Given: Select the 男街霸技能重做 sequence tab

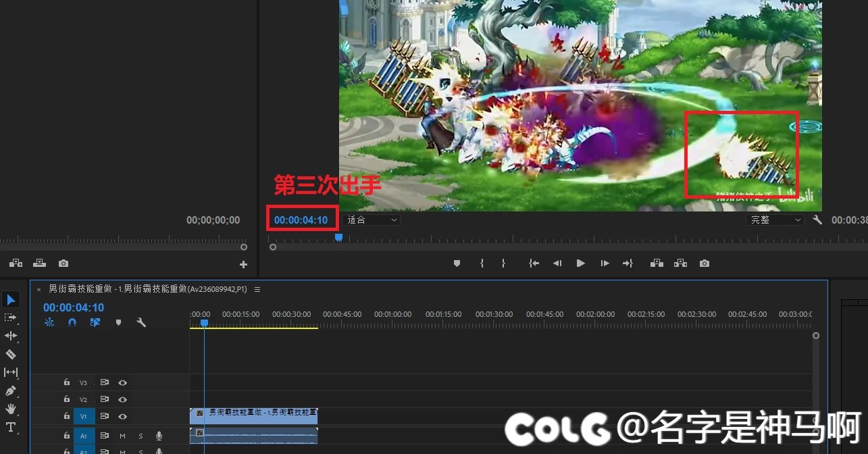Looking at the screenshot, I should coord(148,289).
